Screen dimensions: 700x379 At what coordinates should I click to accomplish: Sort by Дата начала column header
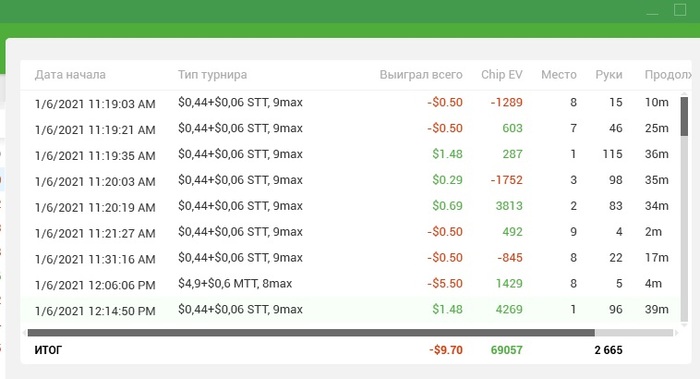click(x=70, y=75)
